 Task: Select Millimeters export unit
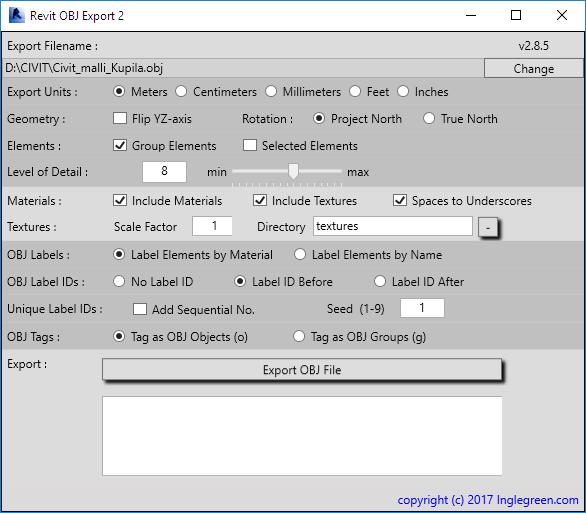(271, 92)
